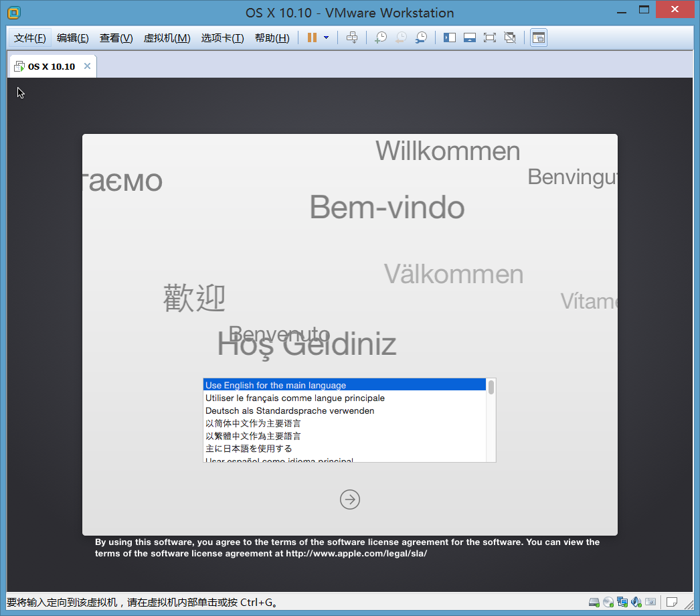Select Deutsch als Standardsprache verwenden
700x616 pixels.
click(344, 410)
